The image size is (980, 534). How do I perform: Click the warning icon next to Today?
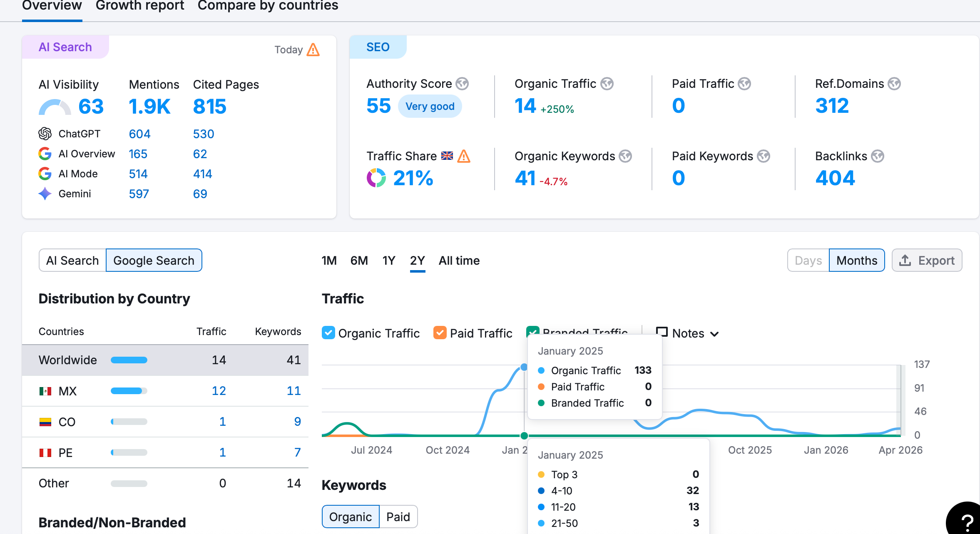pos(313,50)
